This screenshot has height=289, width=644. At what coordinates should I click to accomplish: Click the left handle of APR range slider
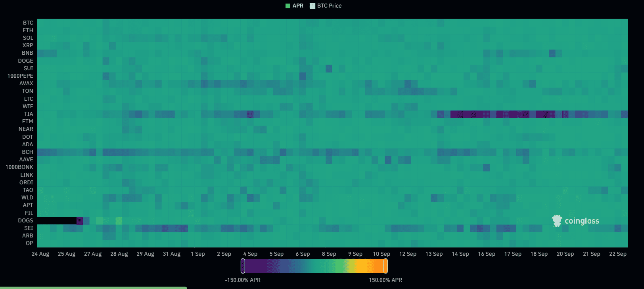pyautogui.click(x=243, y=266)
